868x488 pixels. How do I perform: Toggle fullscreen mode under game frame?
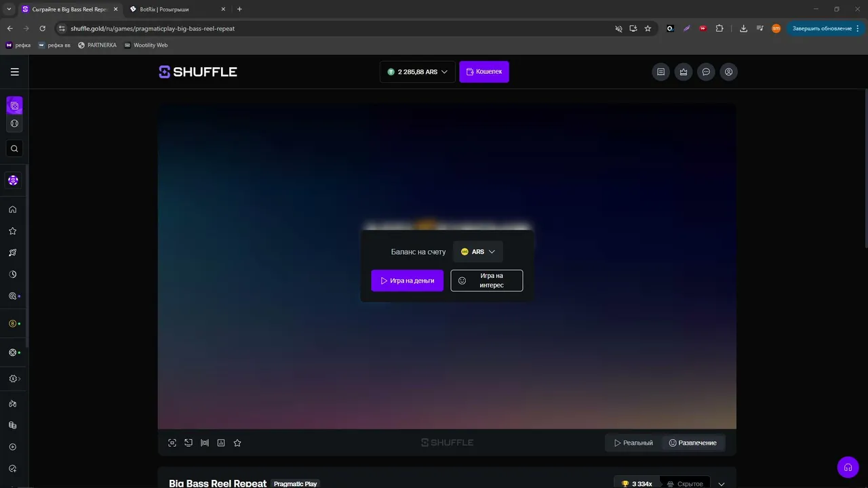coord(172,443)
